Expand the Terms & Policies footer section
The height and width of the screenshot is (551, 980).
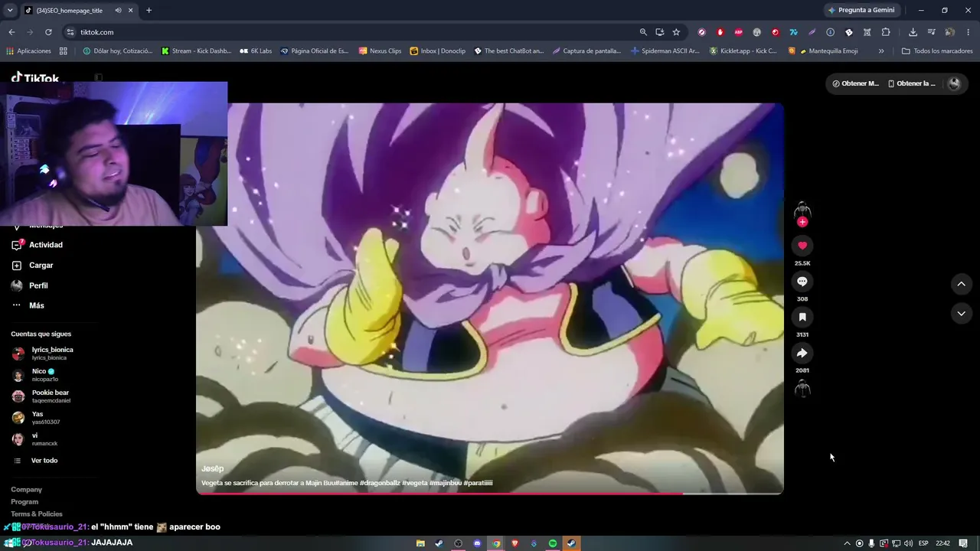37,514
